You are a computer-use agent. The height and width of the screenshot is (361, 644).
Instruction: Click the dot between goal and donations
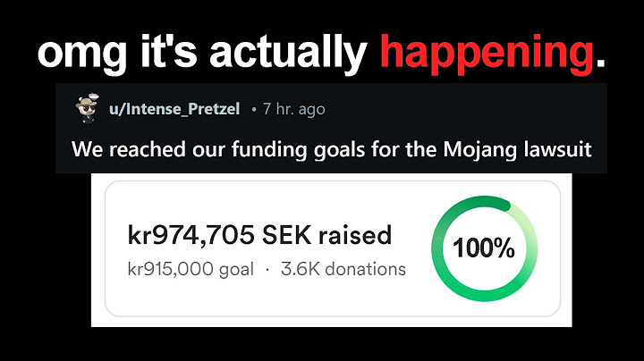pos(267,270)
